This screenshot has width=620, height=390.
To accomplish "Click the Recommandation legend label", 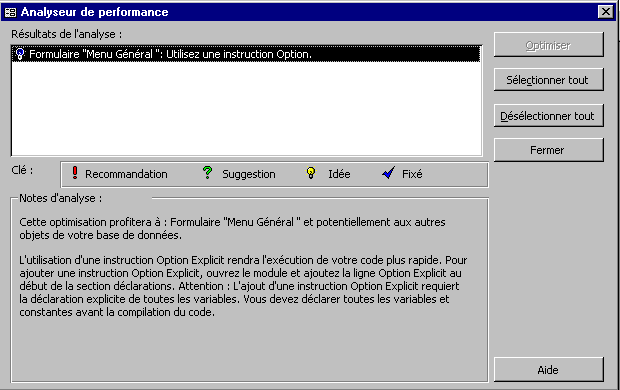I will pos(126,174).
